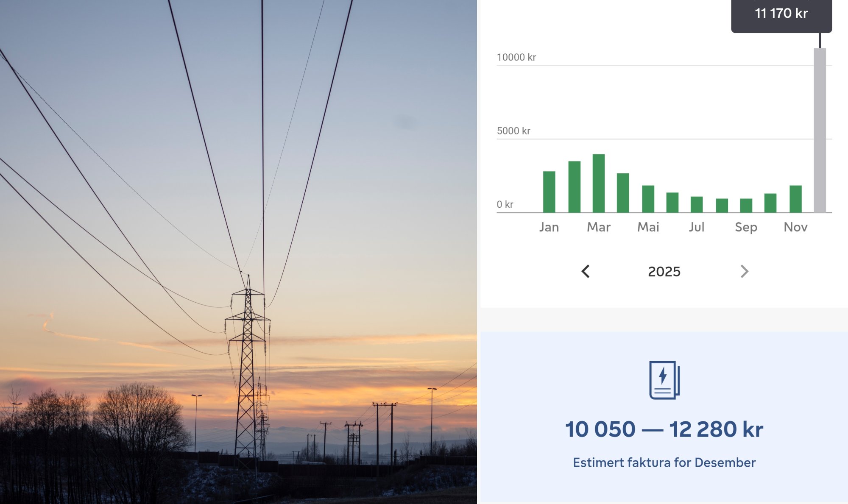
Task: Click the November green bar
Action: [x=795, y=199]
